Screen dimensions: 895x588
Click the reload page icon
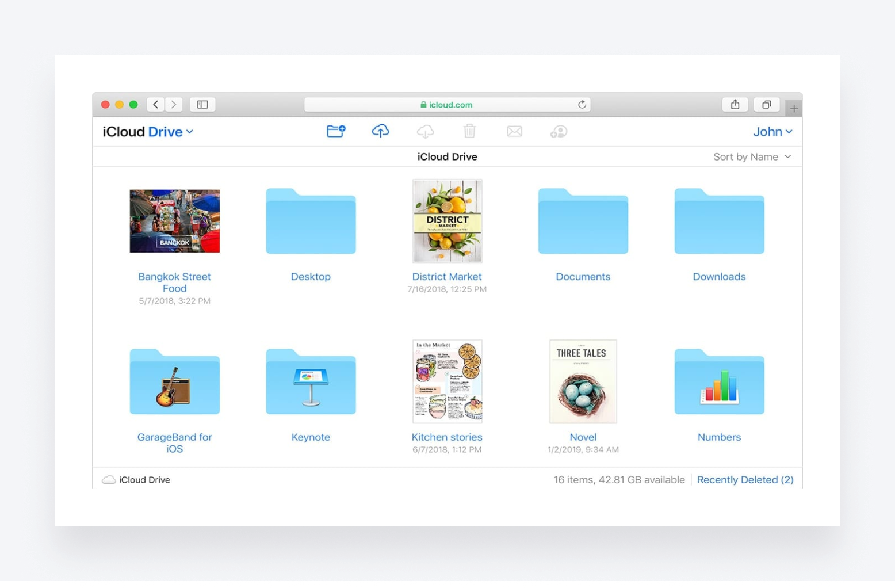(582, 104)
